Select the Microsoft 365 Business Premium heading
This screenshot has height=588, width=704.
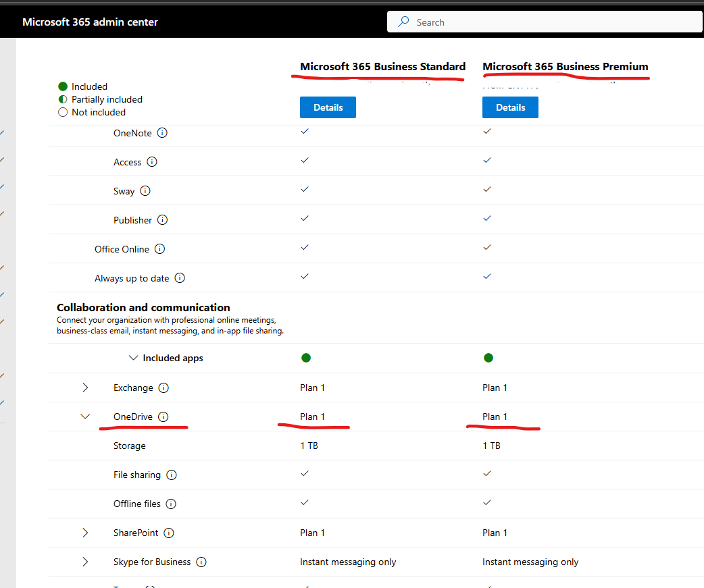click(x=565, y=66)
